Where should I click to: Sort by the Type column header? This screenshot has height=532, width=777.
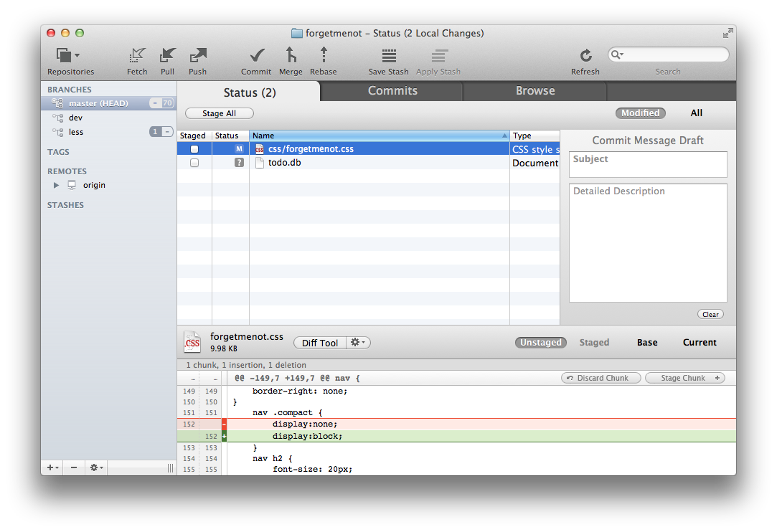click(535, 136)
